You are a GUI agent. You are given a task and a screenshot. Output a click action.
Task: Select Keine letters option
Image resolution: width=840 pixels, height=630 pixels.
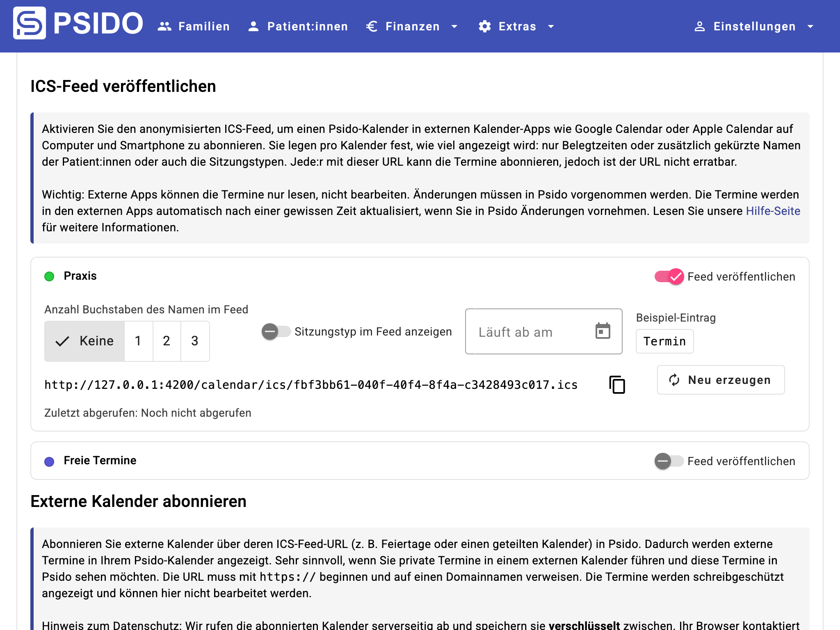coord(84,341)
